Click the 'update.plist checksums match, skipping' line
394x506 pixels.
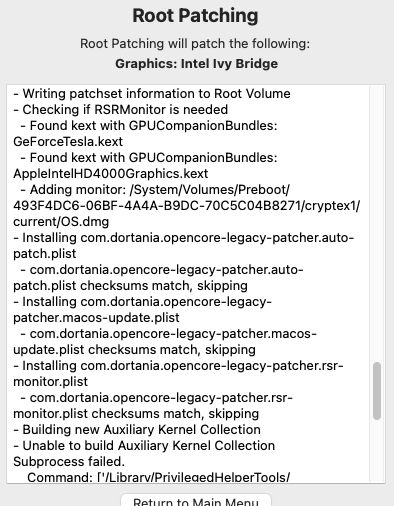[x=134, y=350]
